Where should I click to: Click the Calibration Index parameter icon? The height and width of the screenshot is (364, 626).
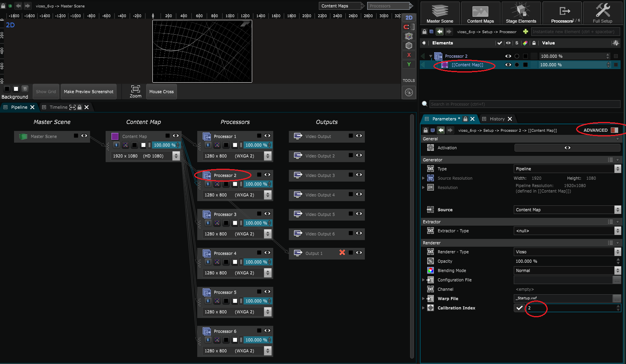click(x=430, y=308)
